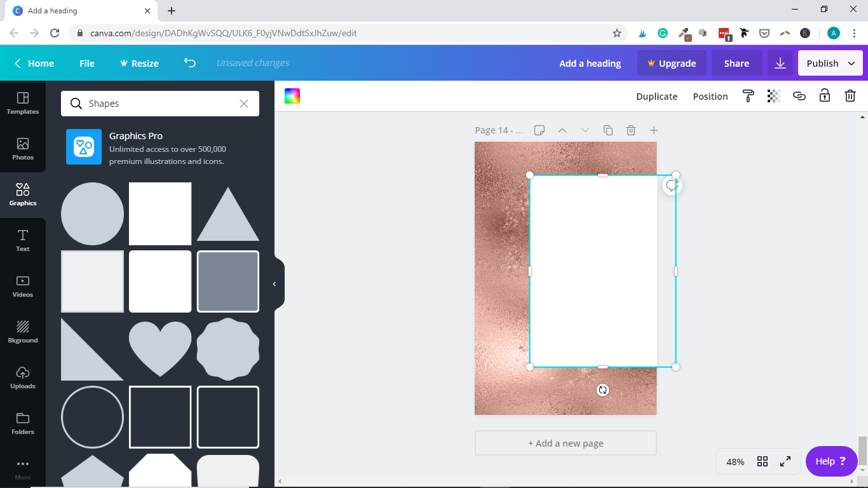The height and width of the screenshot is (488, 868).
Task: Clear the Shapes search with the X
Action: click(244, 104)
